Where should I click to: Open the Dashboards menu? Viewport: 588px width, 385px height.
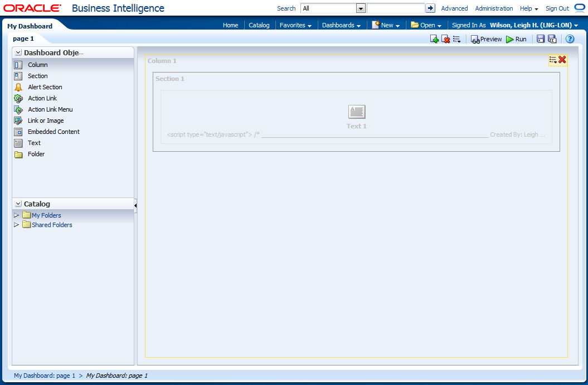(341, 25)
